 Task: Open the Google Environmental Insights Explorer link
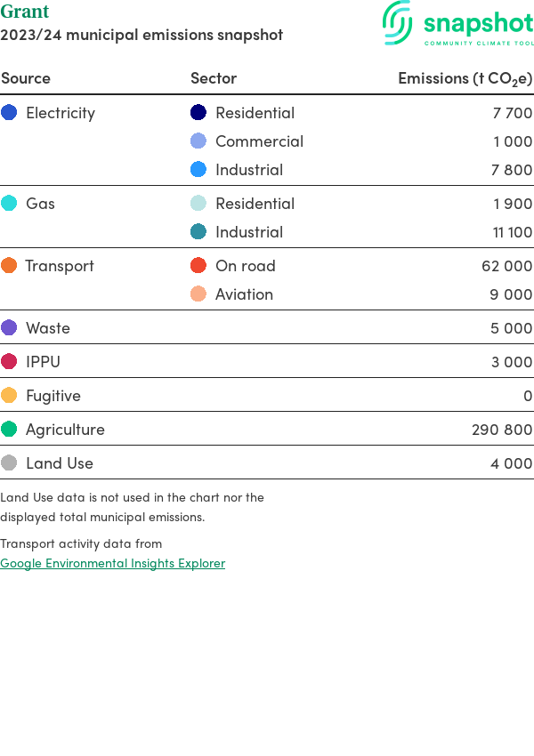pyautogui.click(x=112, y=563)
